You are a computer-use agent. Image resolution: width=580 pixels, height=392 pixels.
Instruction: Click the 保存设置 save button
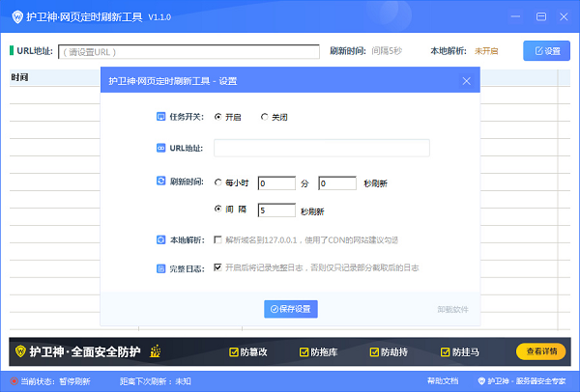coord(291,309)
